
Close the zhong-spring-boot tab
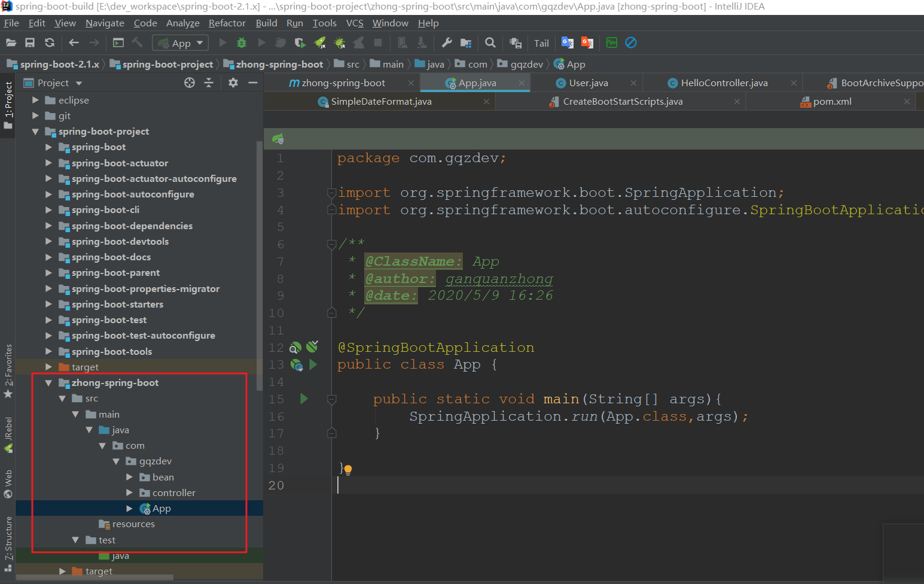point(411,83)
